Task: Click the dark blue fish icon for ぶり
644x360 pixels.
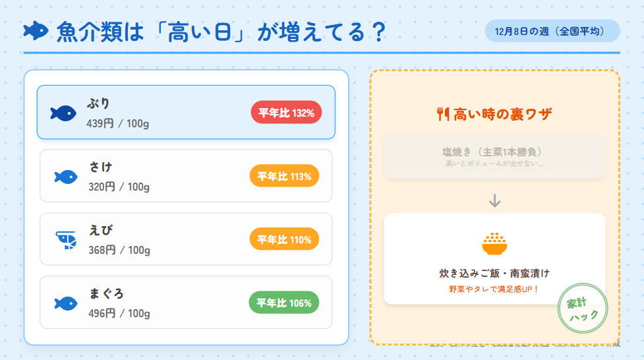Action: pyautogui.click(x=63, y=113)
